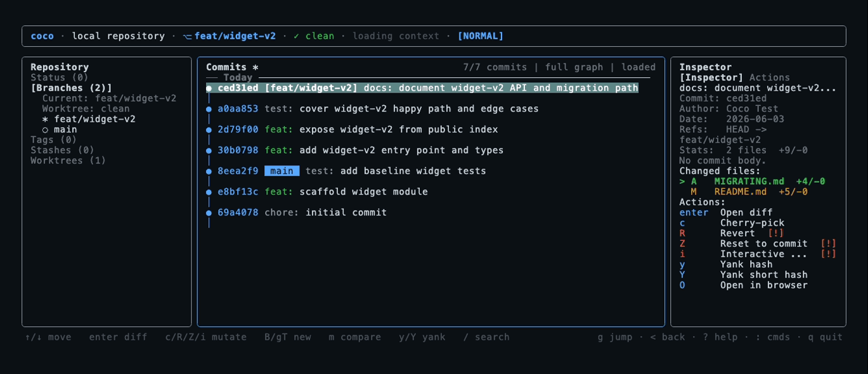Expand Tags (0) section
Viewport: 868px width, 374px height.
[54, 140]
